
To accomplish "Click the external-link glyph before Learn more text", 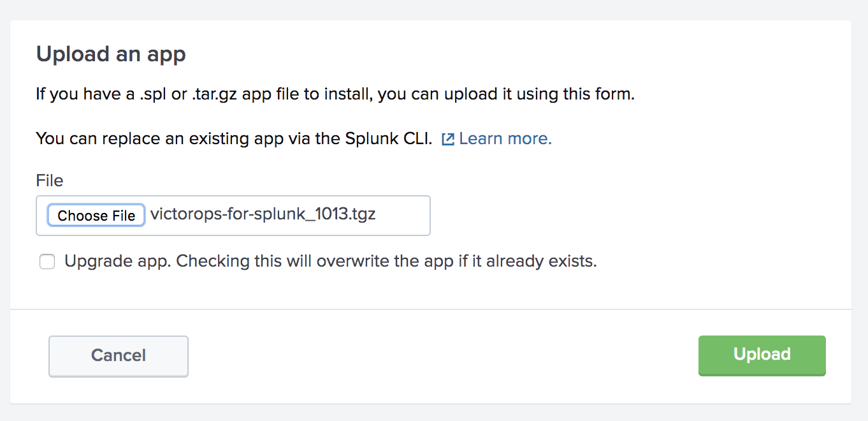I will pyautogui.click(x=449, y=138).
